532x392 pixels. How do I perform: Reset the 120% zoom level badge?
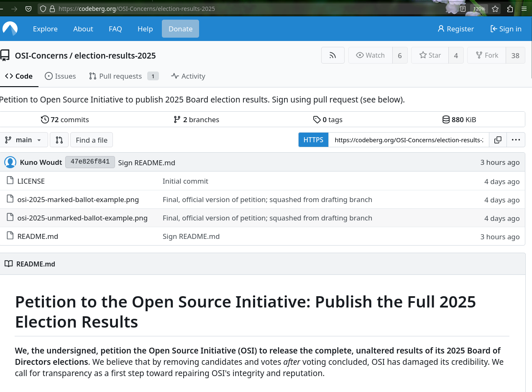[x=479, y=8]
